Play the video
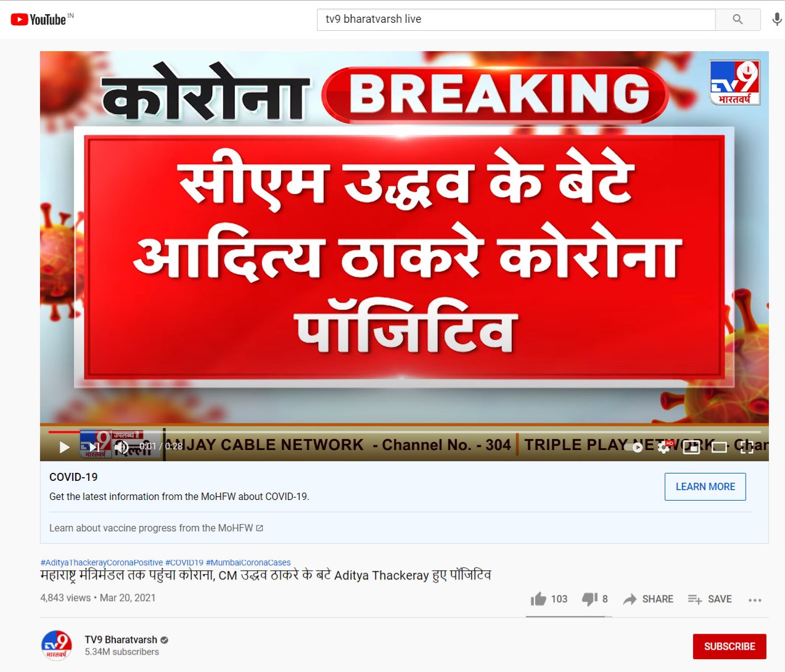 click(64, 447)
